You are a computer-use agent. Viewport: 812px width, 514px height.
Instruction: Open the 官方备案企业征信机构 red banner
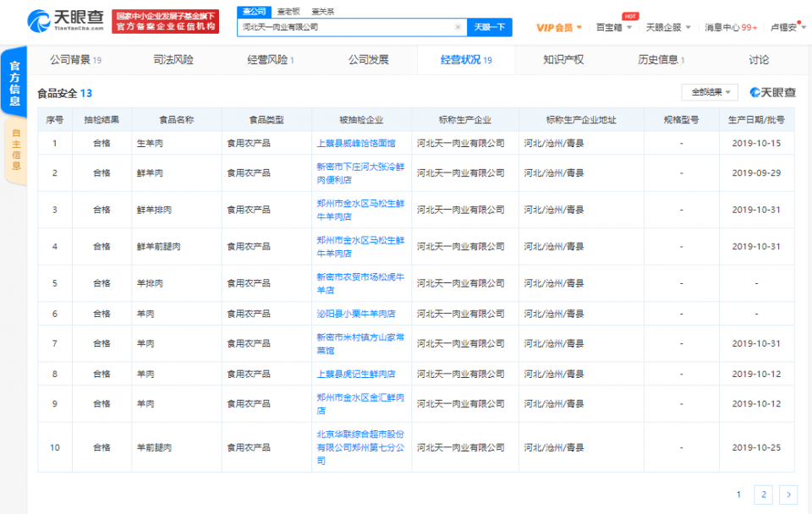click(x=165, y=21)
